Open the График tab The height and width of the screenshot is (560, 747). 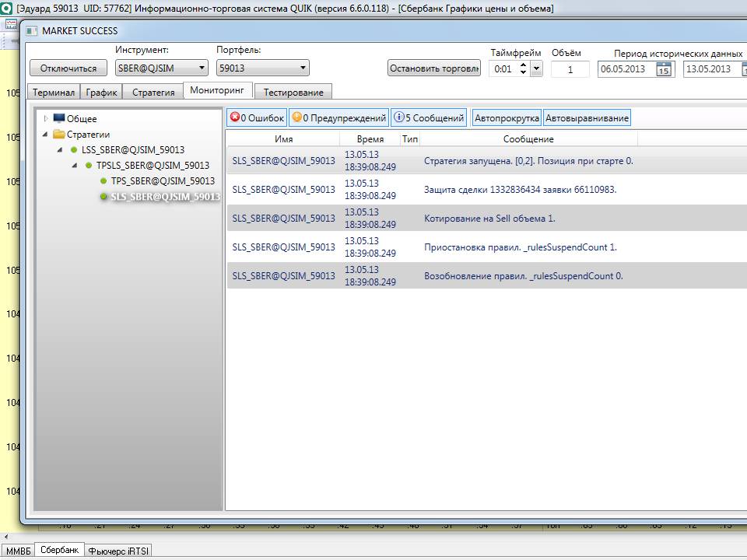coord(101,92)
